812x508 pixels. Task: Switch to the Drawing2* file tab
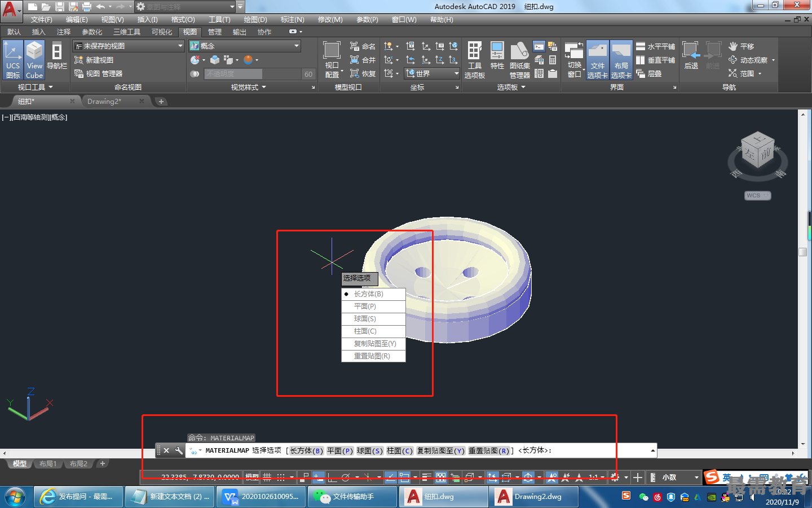(104, 101)
